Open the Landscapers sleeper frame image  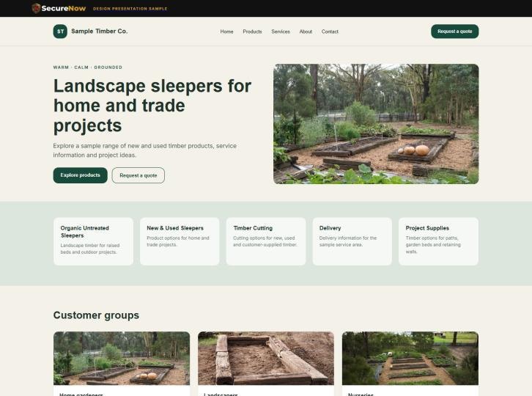(x=266, y=359)
